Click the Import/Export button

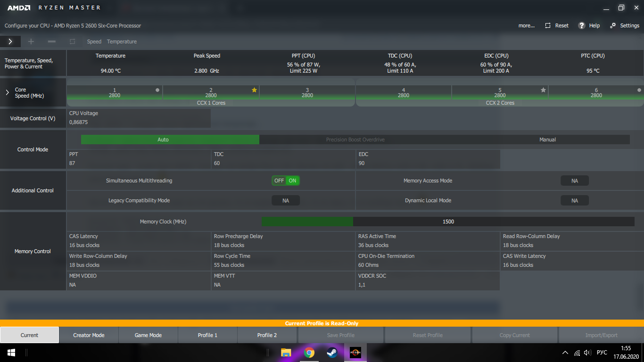coord(602,335)
